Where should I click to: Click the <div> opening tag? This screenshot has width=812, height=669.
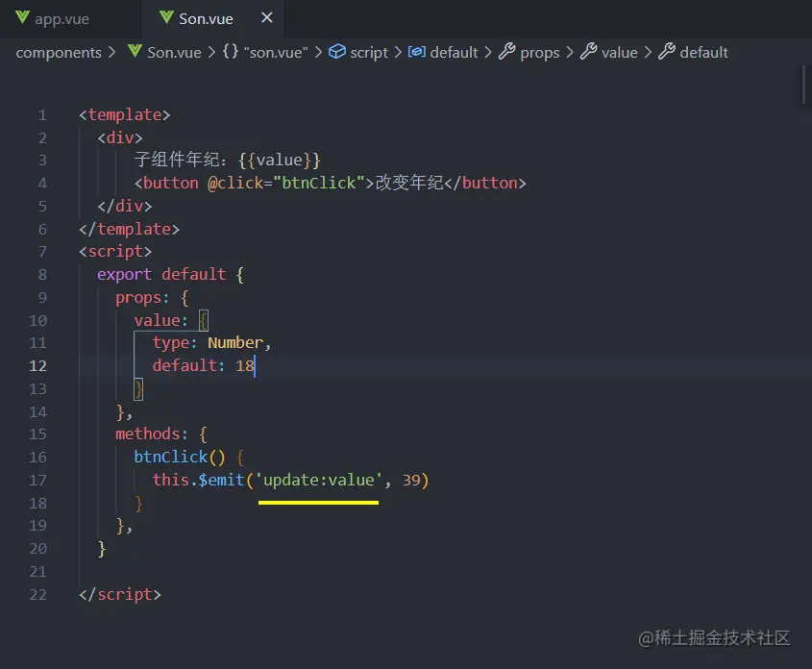click(119, 138)
